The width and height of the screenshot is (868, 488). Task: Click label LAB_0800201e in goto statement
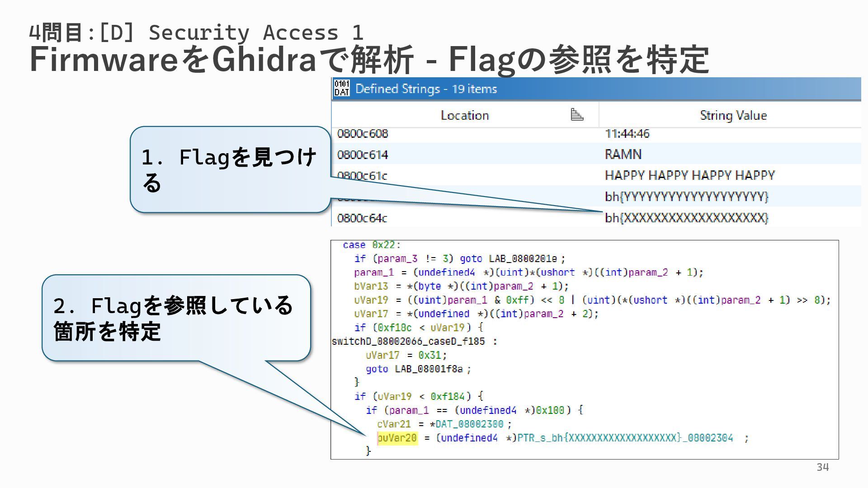[x=523, y=258]
